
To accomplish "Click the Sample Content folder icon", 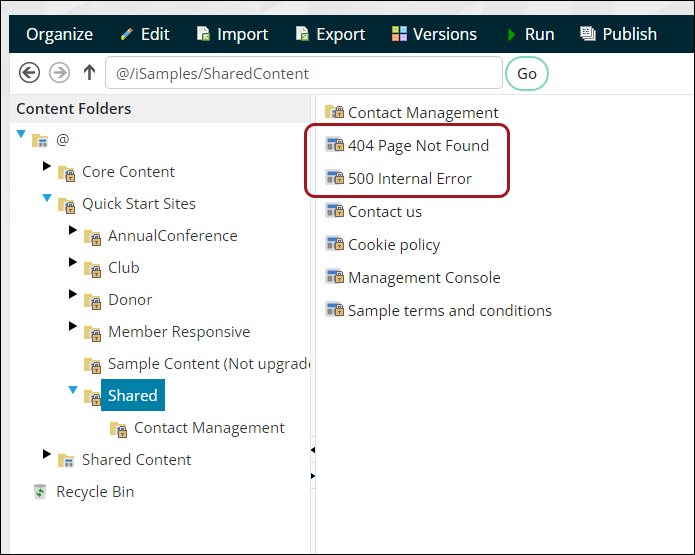I will (x=93, y=365).
